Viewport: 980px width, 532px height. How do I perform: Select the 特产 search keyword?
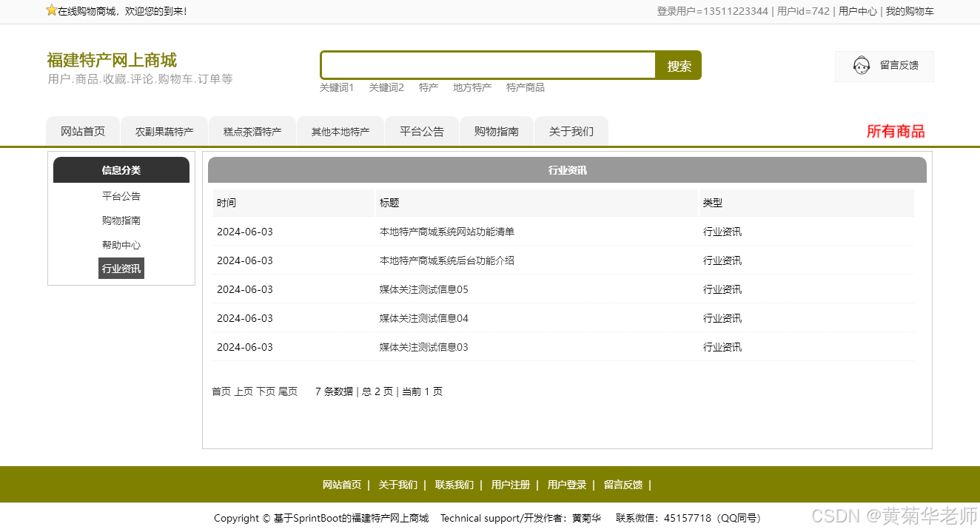429,87
